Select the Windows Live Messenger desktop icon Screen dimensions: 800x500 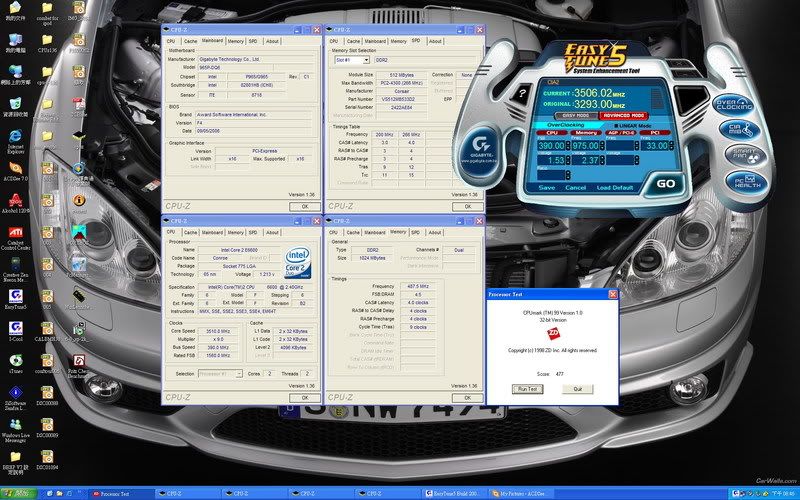click(15, 431)
